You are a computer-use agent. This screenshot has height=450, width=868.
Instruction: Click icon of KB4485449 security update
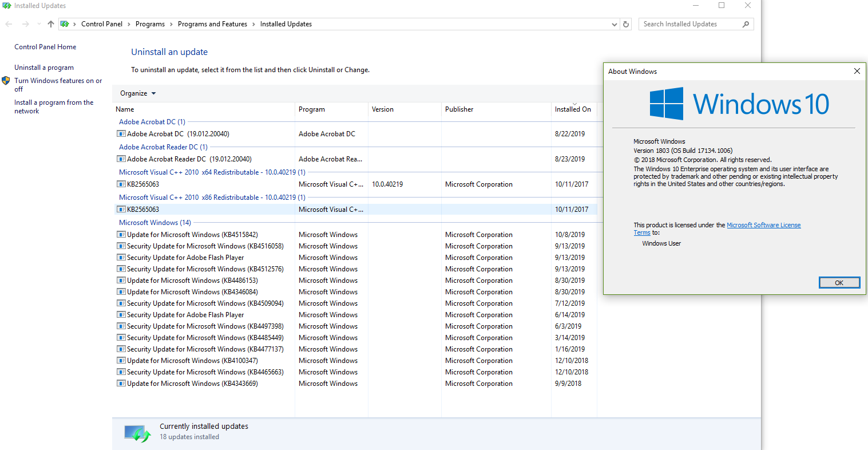121,338
